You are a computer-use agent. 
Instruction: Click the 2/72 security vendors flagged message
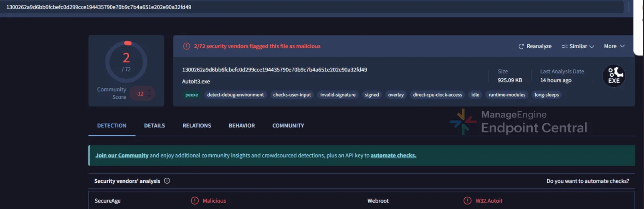click(x=257, y=46)
